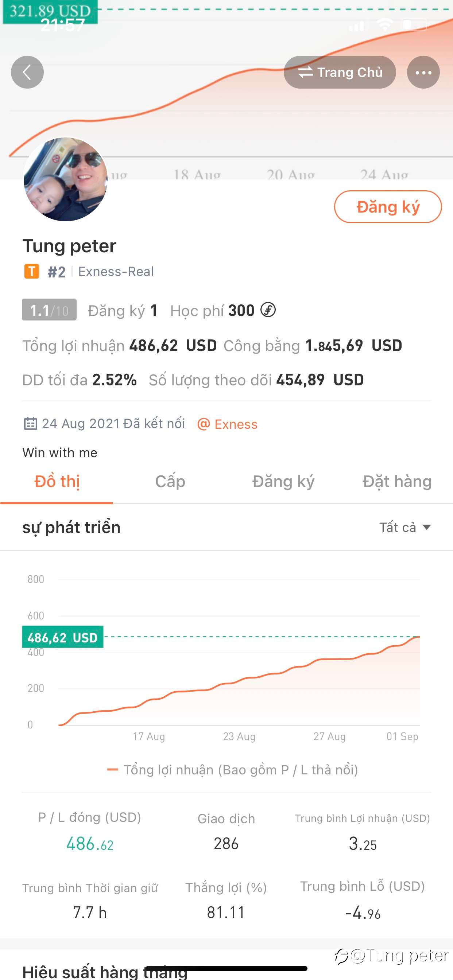Tap the dropdown arrow next to Tất cả

(x=427, y=527)
